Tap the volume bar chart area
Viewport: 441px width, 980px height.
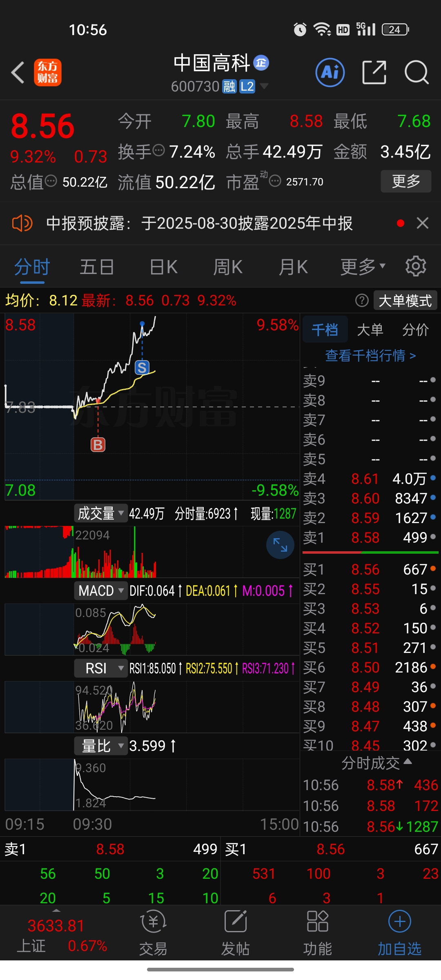click(152, 552)
